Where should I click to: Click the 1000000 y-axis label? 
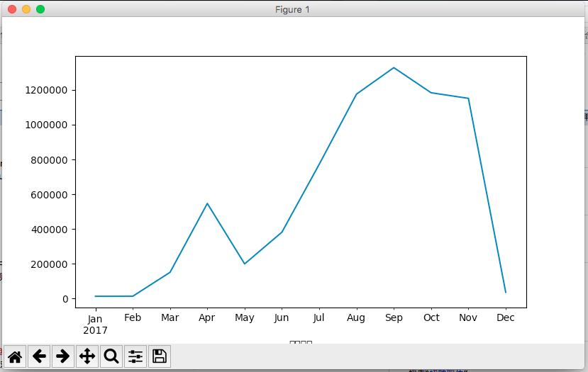coord(46,125)
